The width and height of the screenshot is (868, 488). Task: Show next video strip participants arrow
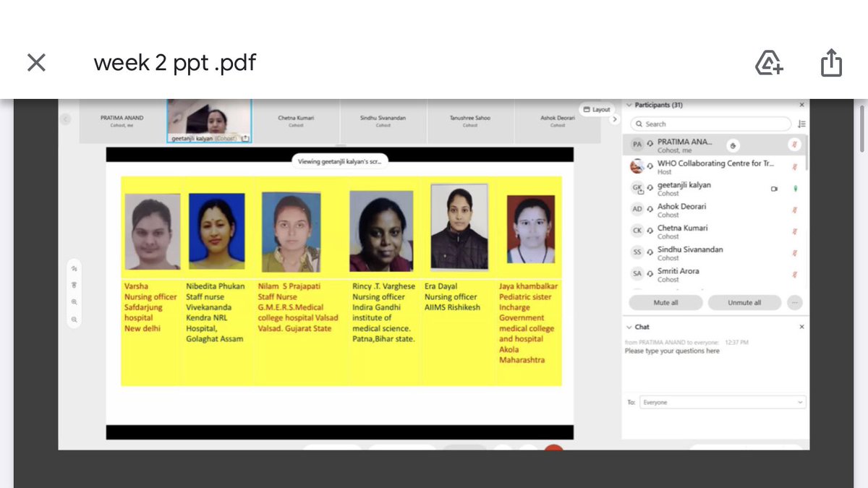click(x=615, y=119)
